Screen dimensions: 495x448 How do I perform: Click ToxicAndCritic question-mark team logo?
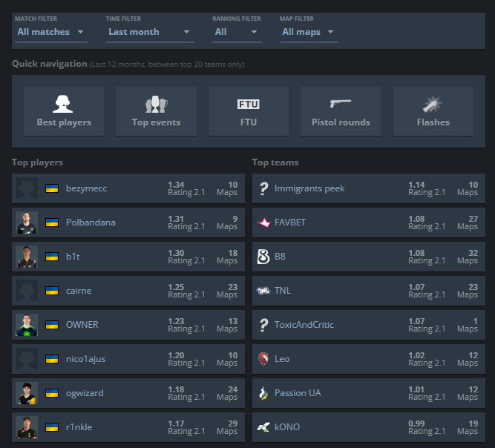[x=263, y=325]
